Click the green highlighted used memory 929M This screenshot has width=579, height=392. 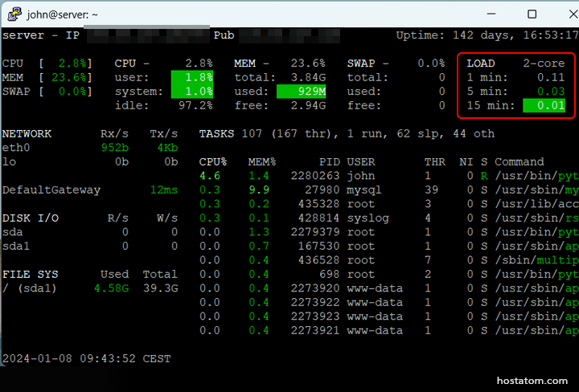click(302, 92)
